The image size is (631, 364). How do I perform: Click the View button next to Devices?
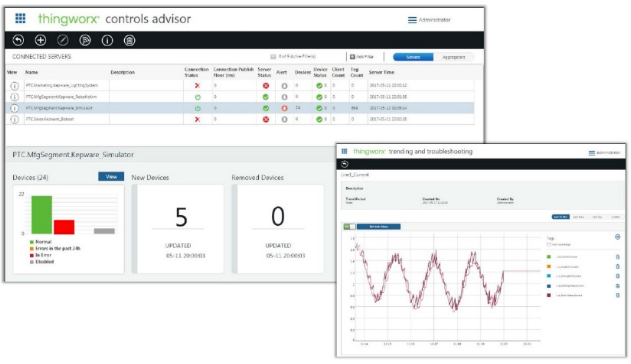coord(111,177)
